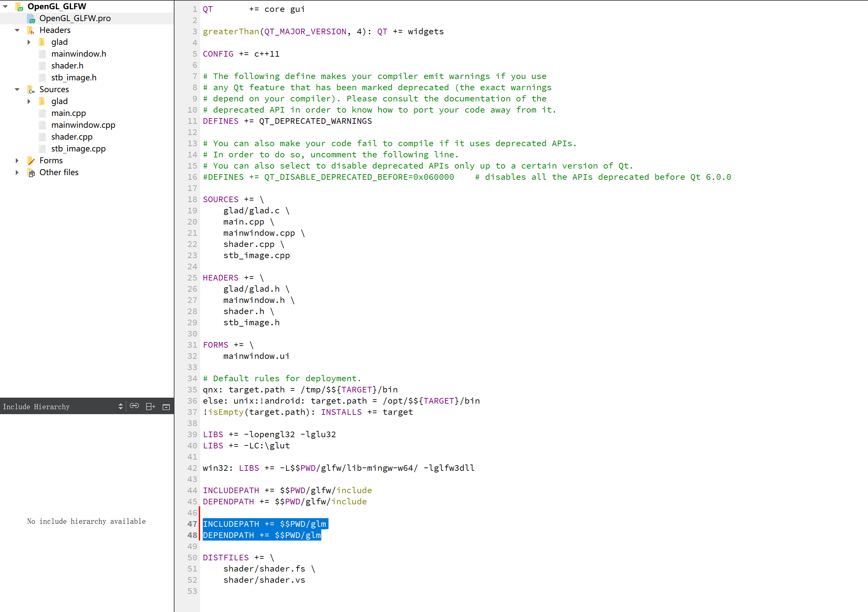Toggle synchronize with editor link icon
This screenshot has width=868, height=612.
[134, 406]
